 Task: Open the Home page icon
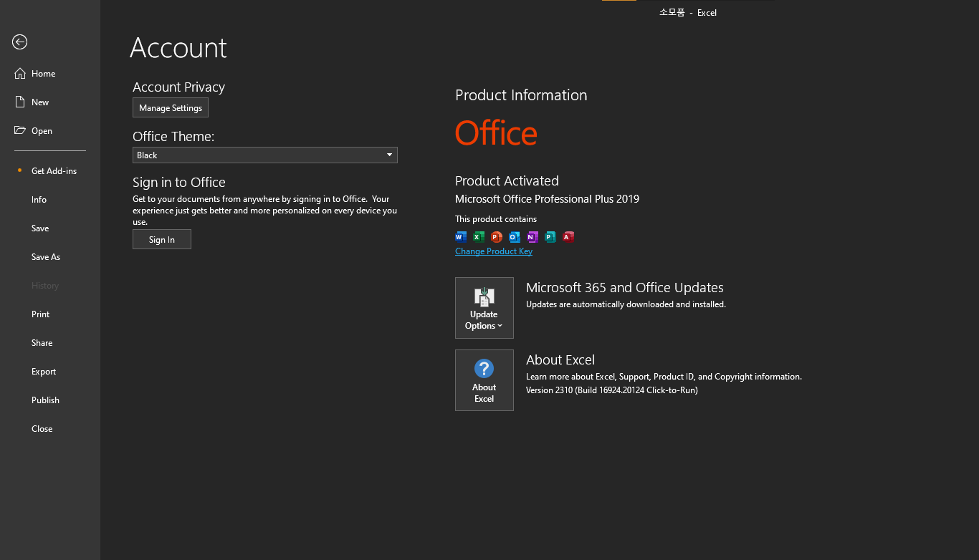tap(20, 74)
